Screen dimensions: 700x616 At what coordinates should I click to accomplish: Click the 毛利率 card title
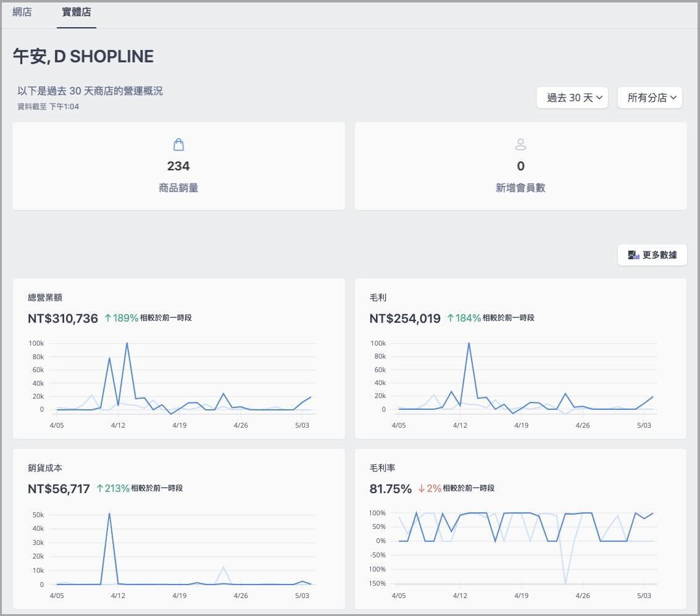[383, 468]
